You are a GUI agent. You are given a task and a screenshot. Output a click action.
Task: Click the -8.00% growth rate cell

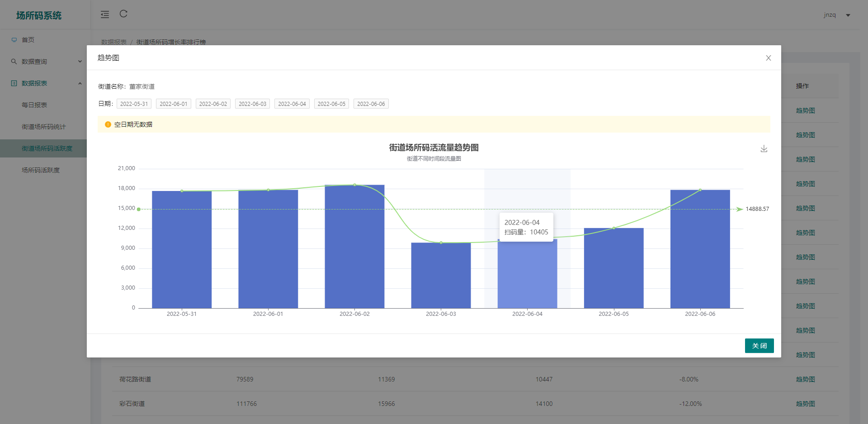689,379
